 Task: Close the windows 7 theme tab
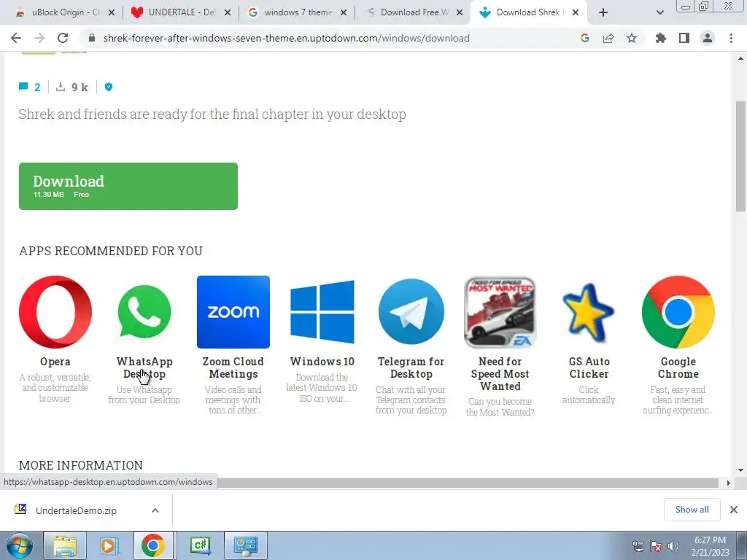coord(344,12)
